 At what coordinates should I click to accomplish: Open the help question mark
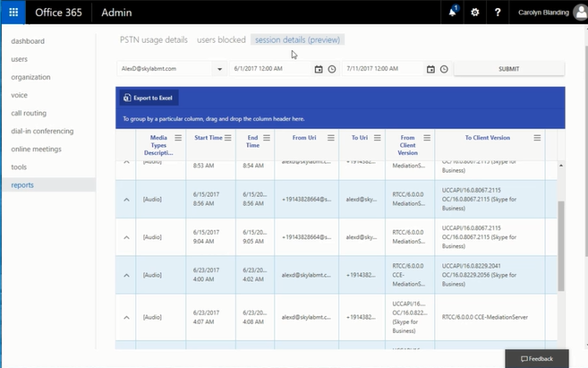pyautogui.click(x=498, y=13)
